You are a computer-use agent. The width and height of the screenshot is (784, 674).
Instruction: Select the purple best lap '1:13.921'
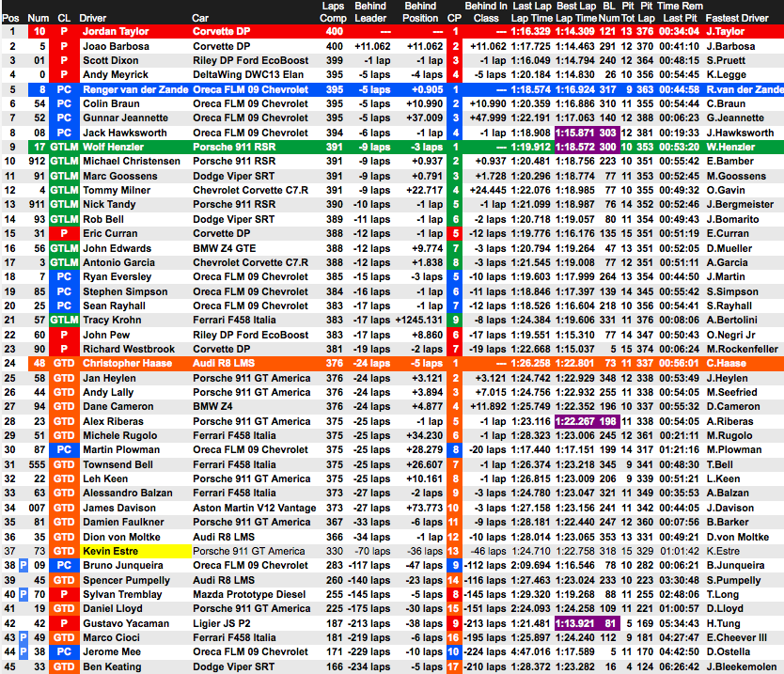click(x=575, y=623)
